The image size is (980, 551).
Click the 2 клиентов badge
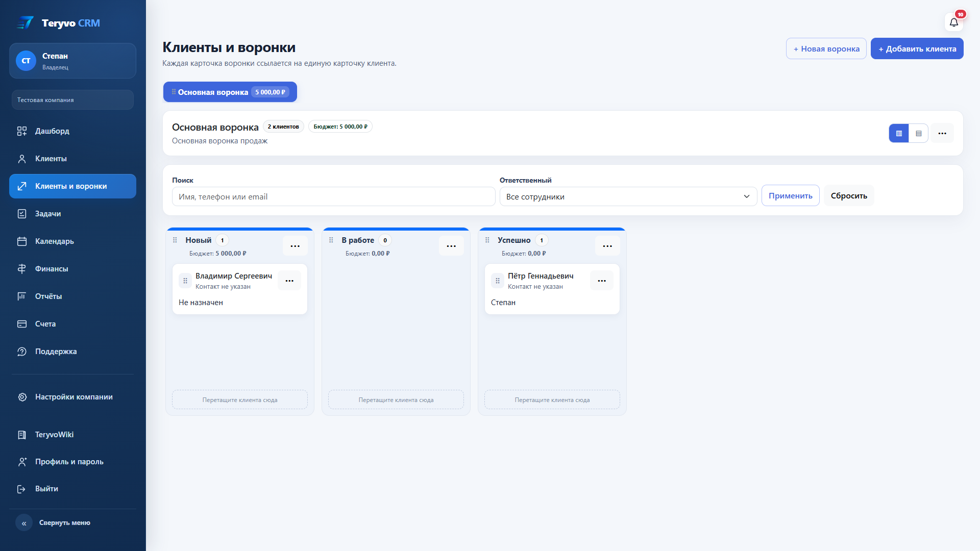(x=283, y=127)
